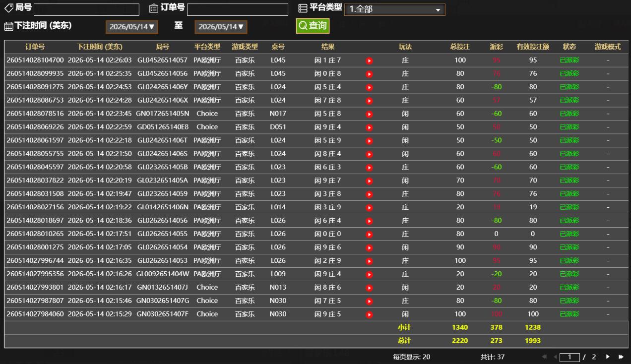Click the 小计 subtotal label
This screenshot has height=364, width=631.
pyautogui.click(x=404, y=327)
